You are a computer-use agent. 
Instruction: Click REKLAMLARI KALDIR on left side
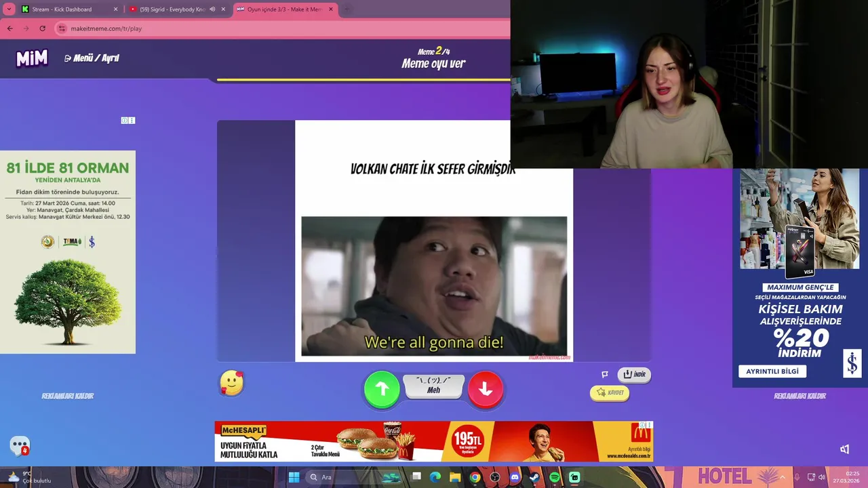(x=68, y=396)
